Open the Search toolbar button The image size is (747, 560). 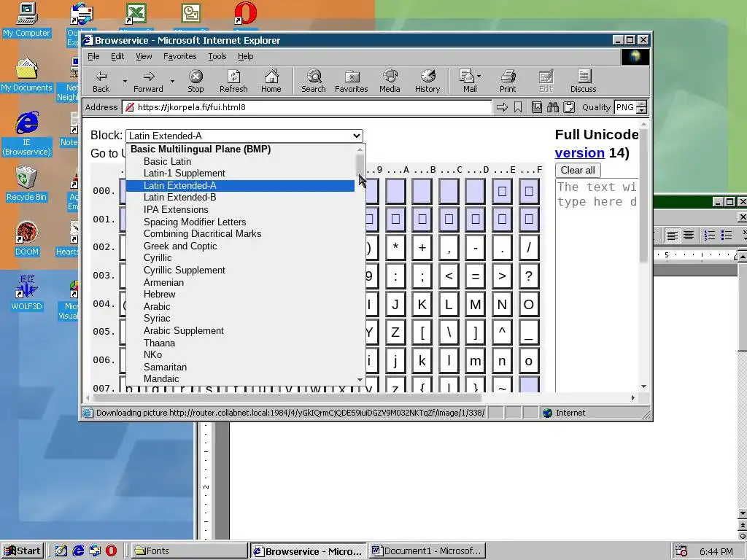coord(314,82)
